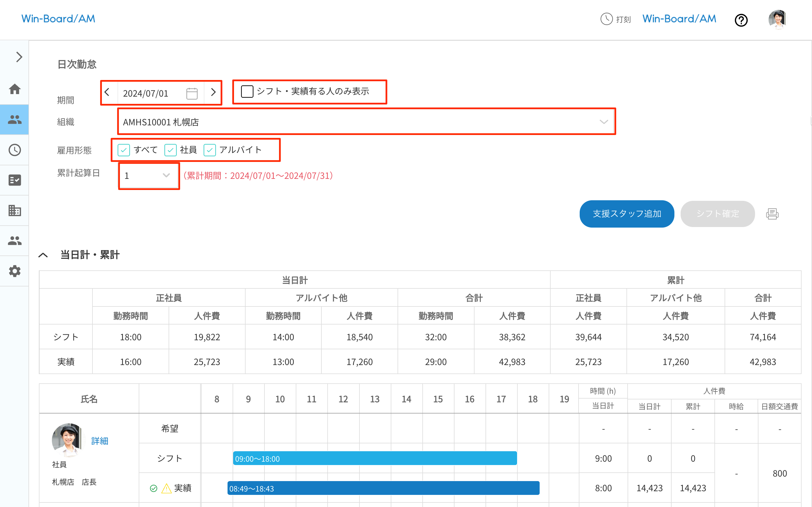Open the building icon sidebar item
This screenshot has height=507, width=812.
[x=14, y=210]
